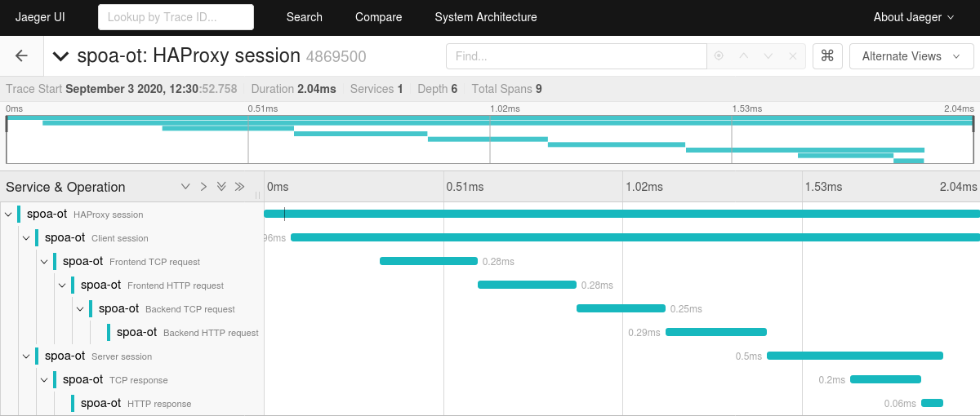Click the Frontend HTTP request timeline bar
Viewport: 980px width, 416px height.
tap(527, 285)
